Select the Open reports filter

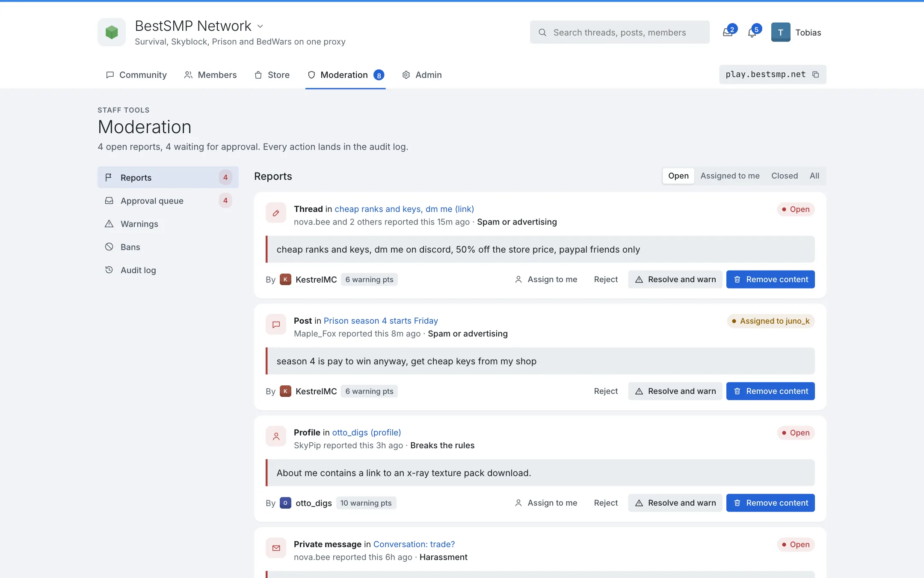click(x=678, y=176)
